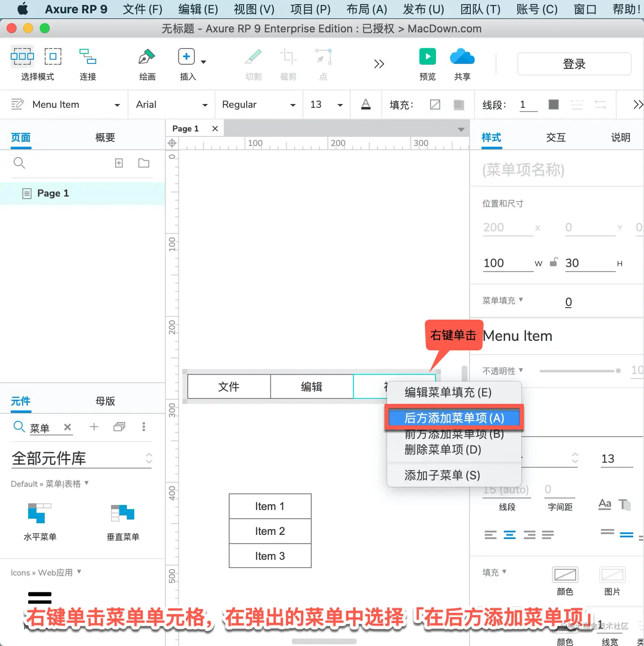
Task: Open the Menu Item widget style dropdown
Action: [x=117, y=105]
